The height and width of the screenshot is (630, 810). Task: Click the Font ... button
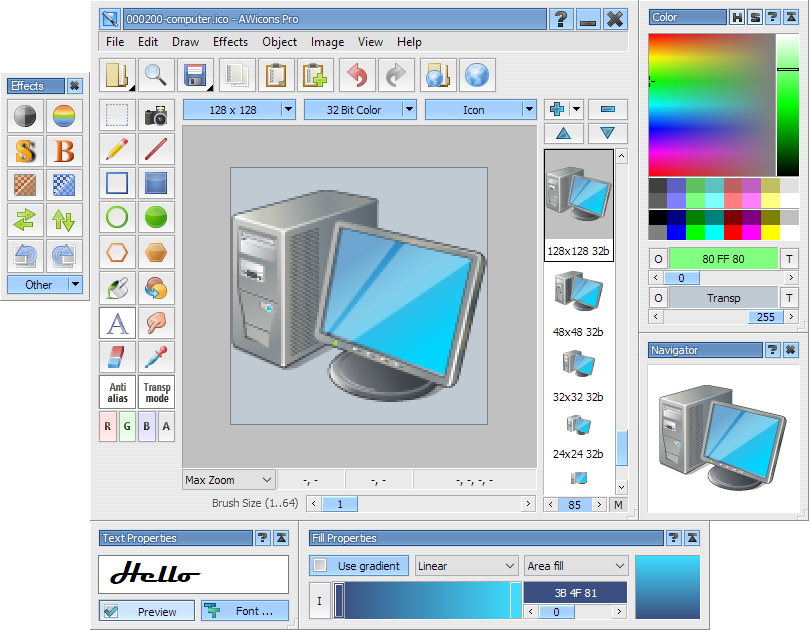tap(245, 611)
